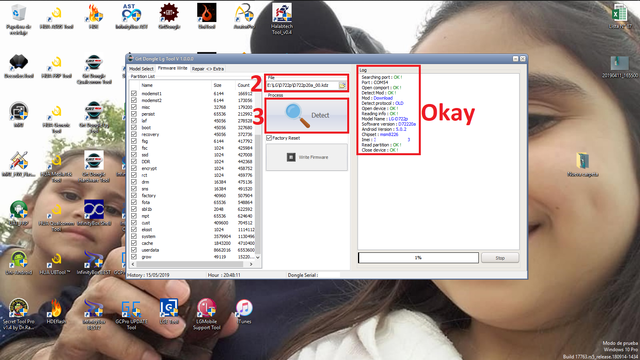Select the Firmware Write tab
The width and height of the screenshot is (640, 360).
point(172,69)
